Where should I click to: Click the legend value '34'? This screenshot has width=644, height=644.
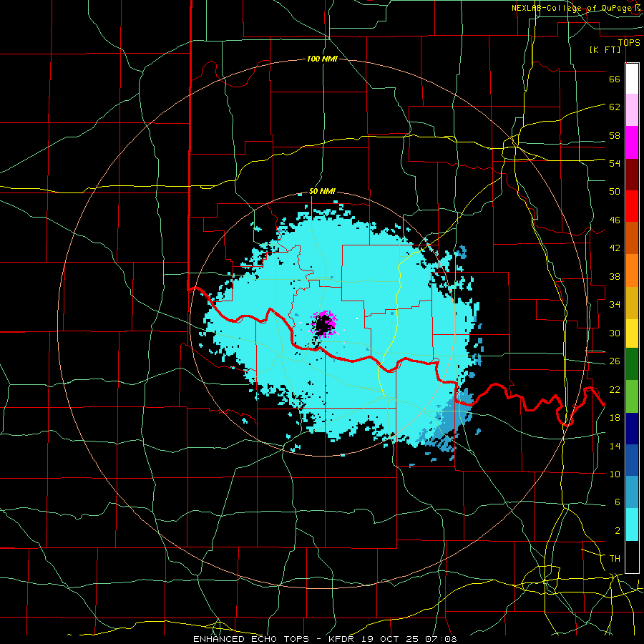click(x=615, y=305)
